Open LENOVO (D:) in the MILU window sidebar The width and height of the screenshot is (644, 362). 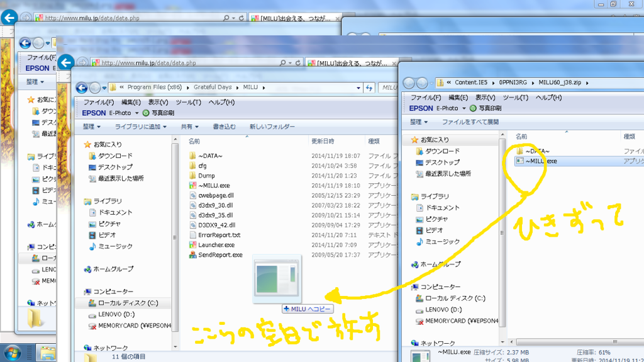click(112, 314)
